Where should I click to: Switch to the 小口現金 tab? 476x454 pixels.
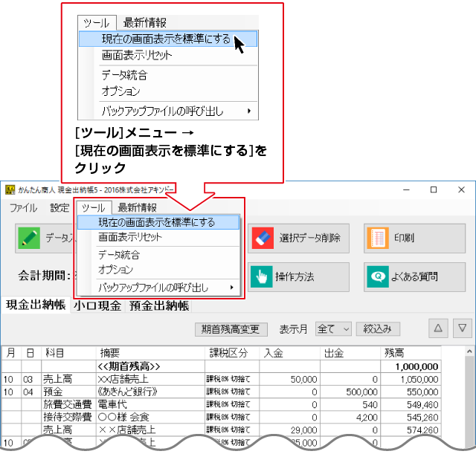pos(97,305)
